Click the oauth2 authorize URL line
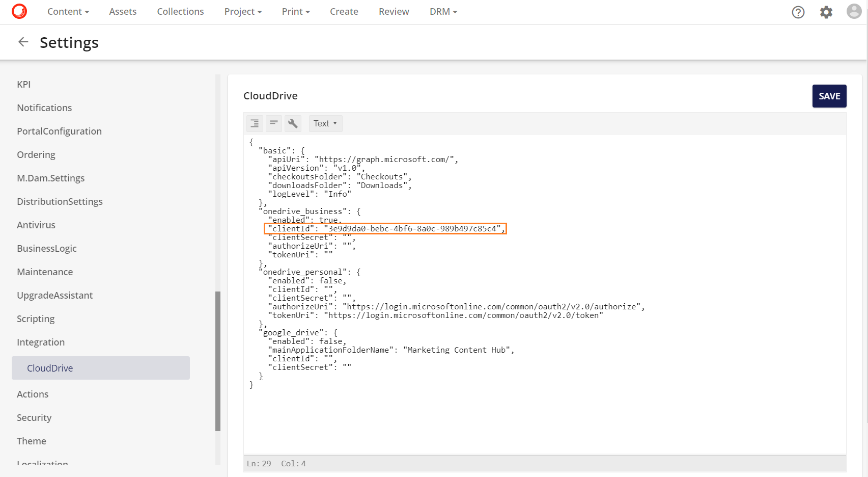This screenshot has height=477, width=868. coord(456,307)
